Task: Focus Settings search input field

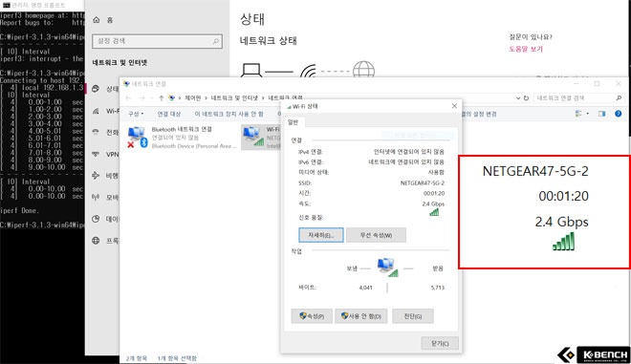Action: (157, 41)
